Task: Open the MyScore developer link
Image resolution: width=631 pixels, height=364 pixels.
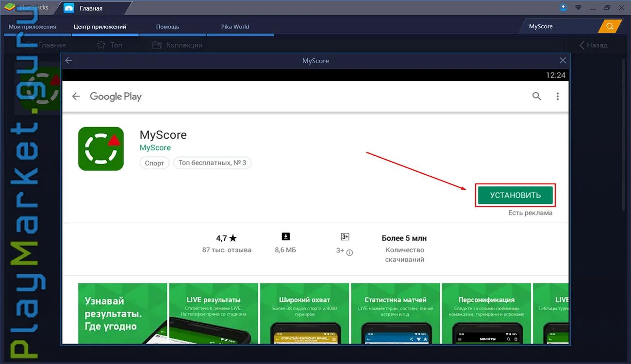Action: coord(155,148)
